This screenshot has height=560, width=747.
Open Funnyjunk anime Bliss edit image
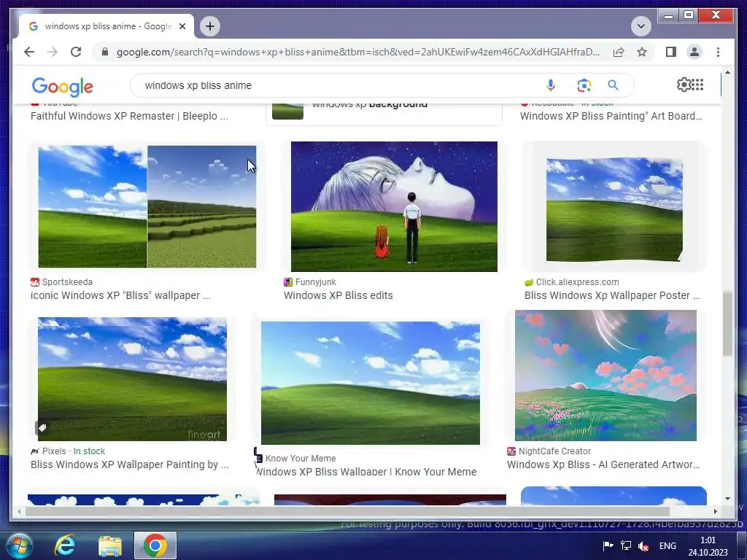coord(394,206)
